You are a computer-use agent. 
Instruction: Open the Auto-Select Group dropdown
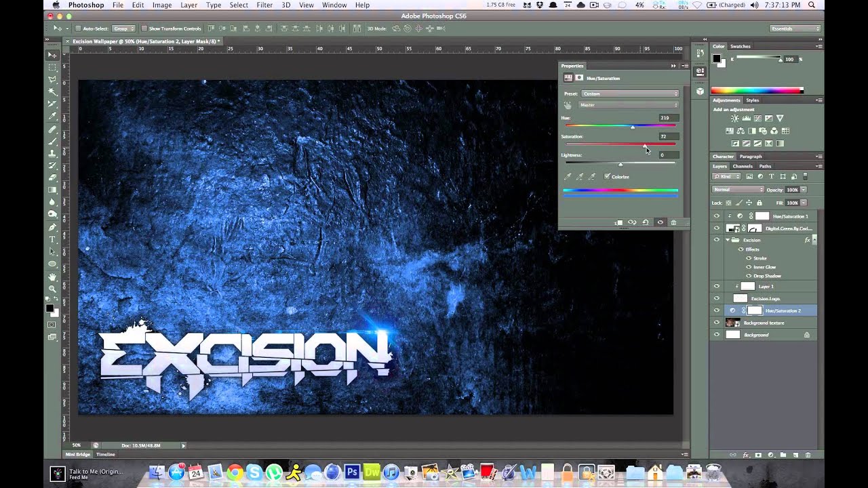pos(123,28)
